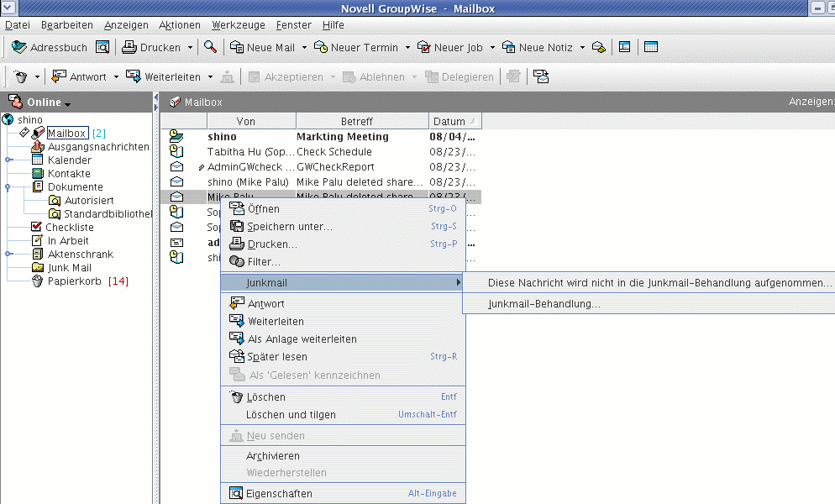Select the Markting Meeting message
Screen dimensions: 835x504
click(321, 137)
